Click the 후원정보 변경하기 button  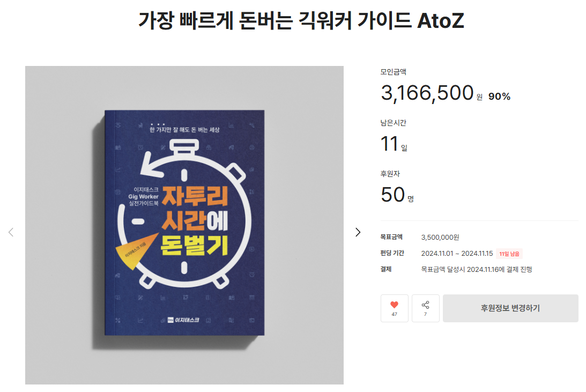(510, 308)
